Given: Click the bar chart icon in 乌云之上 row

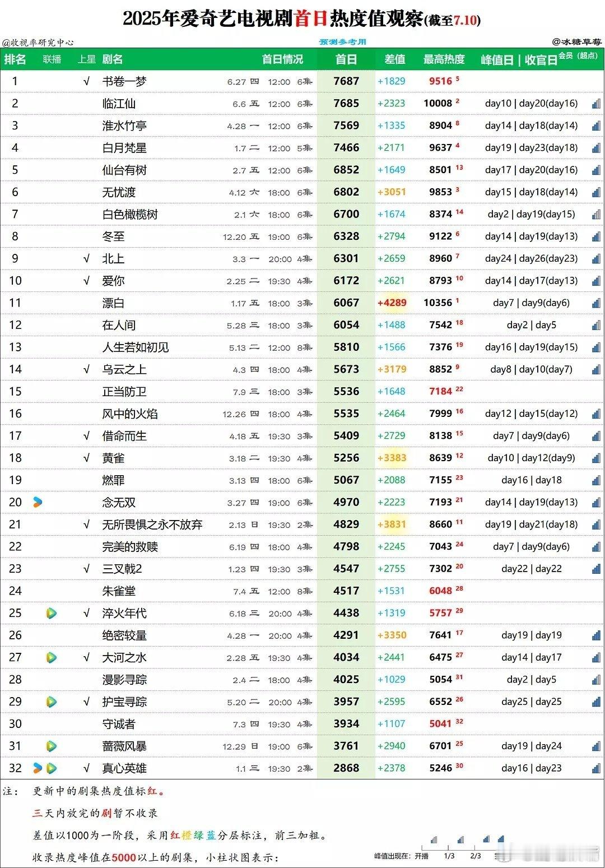Looking at the screenshot, I should pos(596,370).
